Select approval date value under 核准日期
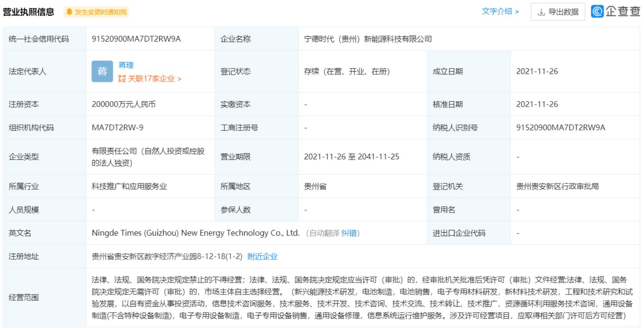Viewport: 644px width, 330px height. [x=537, y=104]
